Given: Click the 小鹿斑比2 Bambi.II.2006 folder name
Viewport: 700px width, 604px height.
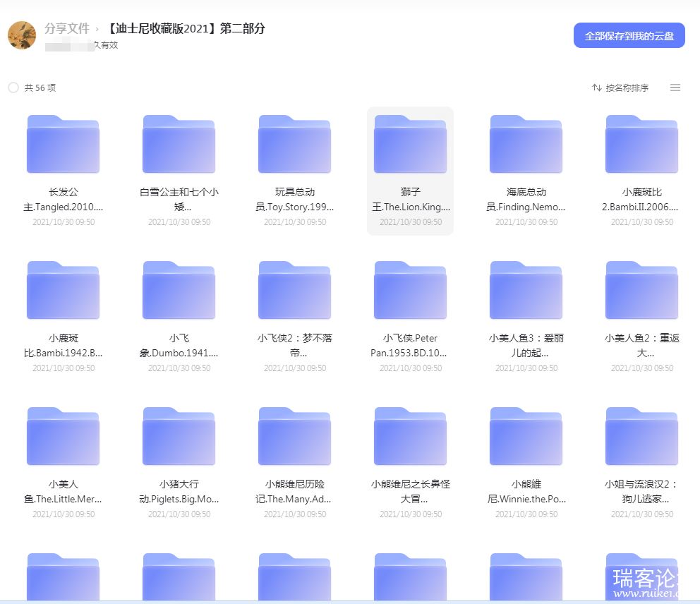Looking at the screenshot, I should 641,200.
